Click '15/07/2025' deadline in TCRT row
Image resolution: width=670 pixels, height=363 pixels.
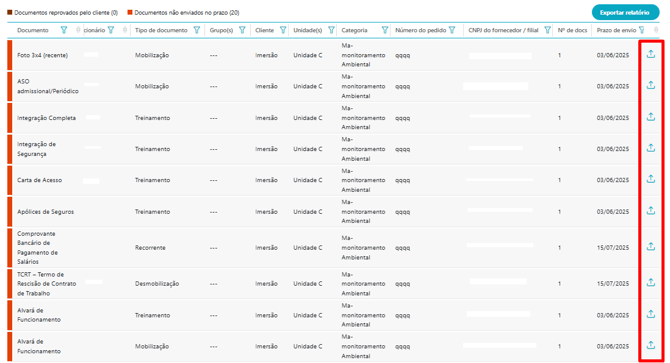click(613, 284)
